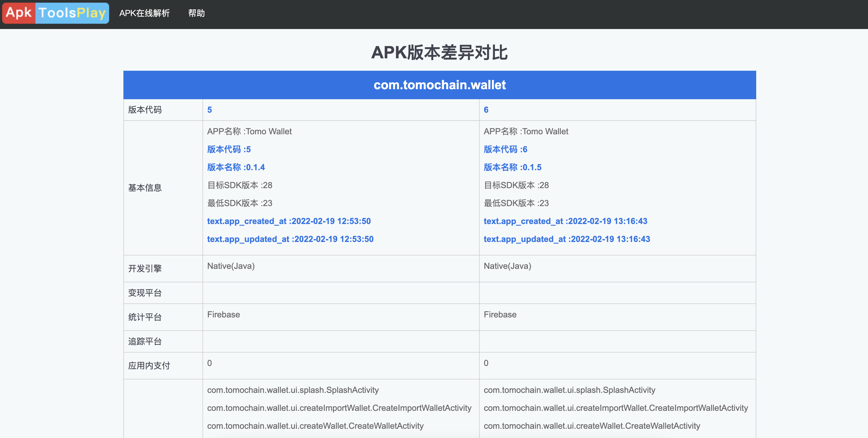Click version code 5 in header row
868x438 pixels.
point(210,110)
